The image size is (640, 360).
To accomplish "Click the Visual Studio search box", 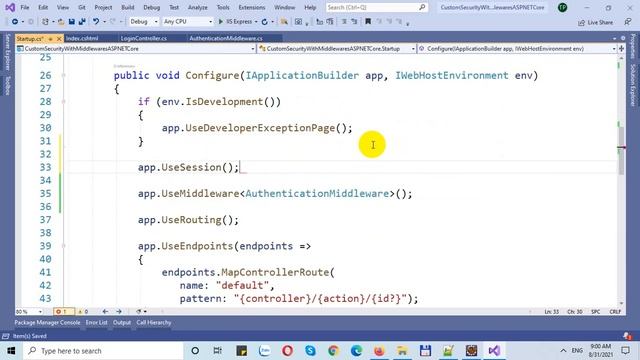I will [x=376, y=7].
